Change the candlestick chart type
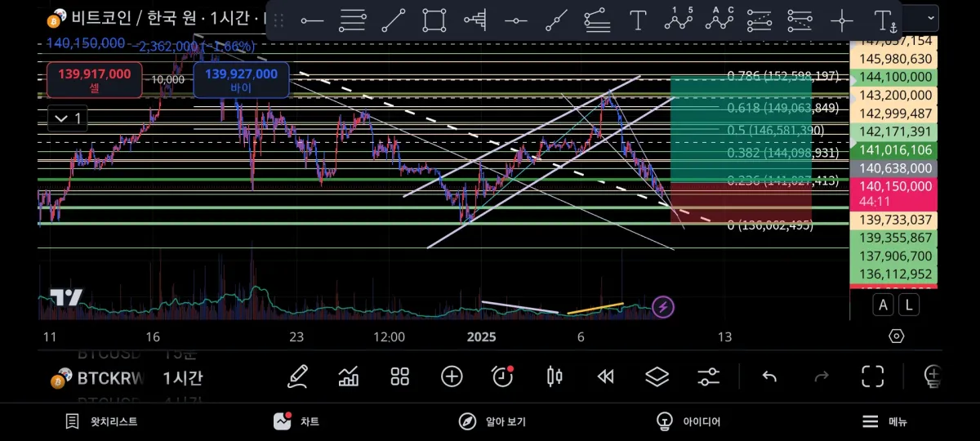This screenshot has width=980, height=441. [x=555, y=376]
